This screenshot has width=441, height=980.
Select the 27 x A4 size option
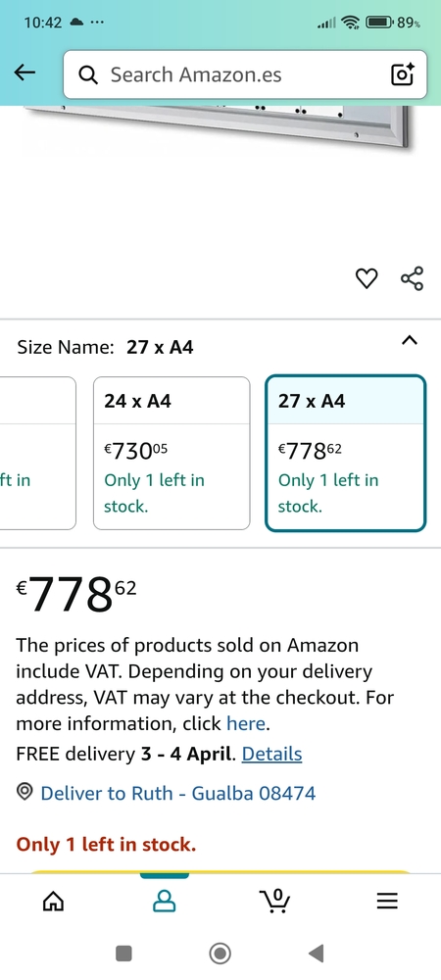click(x=345, y=453)
